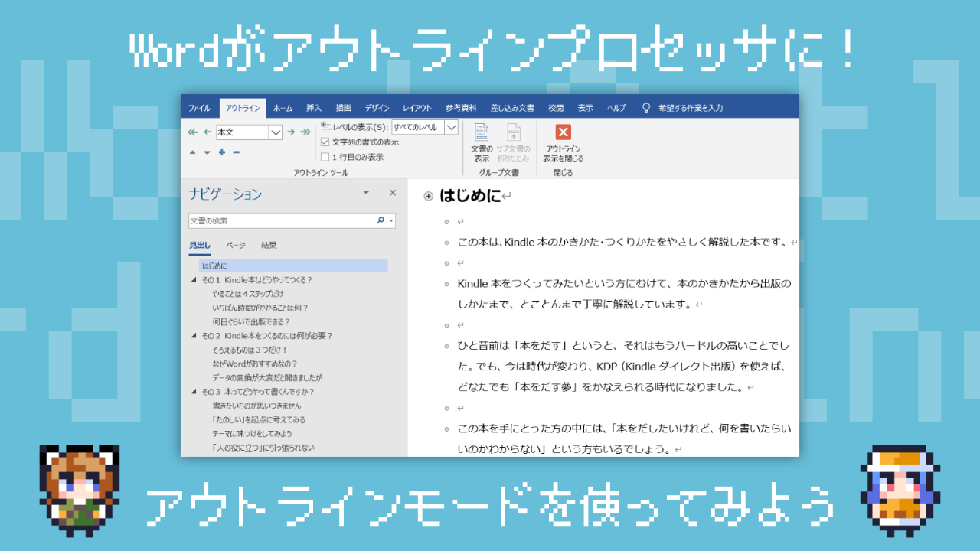This screenshot has width=980, height=551.
Task: Jump to データの変換が大変だと聞きましたが heading
Action: [267, 377]
